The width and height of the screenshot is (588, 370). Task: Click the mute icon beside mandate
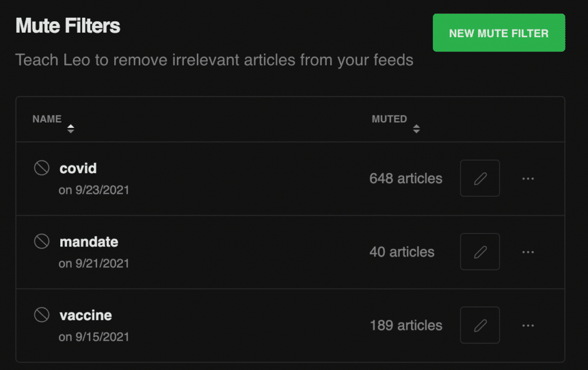[41, 241]
